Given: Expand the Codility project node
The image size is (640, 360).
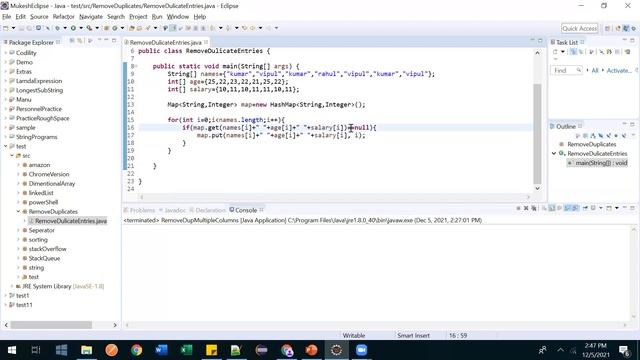Looking at the screenshot, I should (x=6, y=53).
